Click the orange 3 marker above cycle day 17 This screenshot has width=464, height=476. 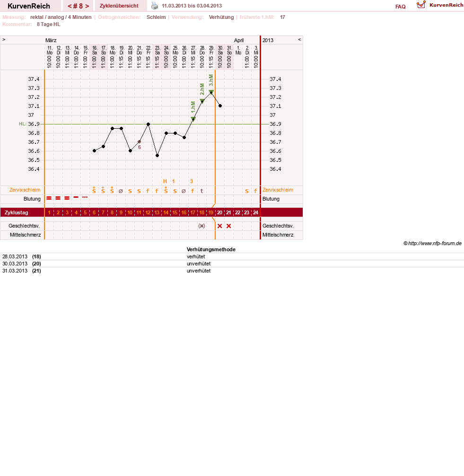192,181
